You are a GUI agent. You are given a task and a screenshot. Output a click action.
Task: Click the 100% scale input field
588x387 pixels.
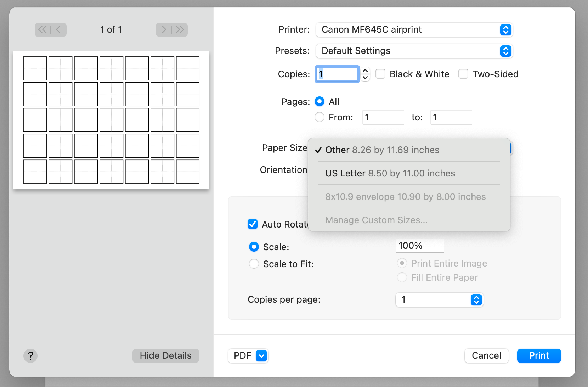420,245
